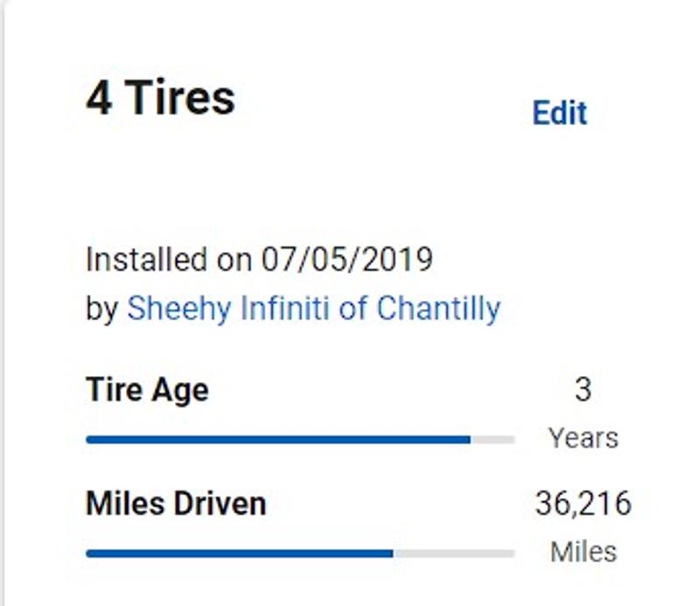
Task: Click the 36,216 mileage value
Action: point(583,504)
